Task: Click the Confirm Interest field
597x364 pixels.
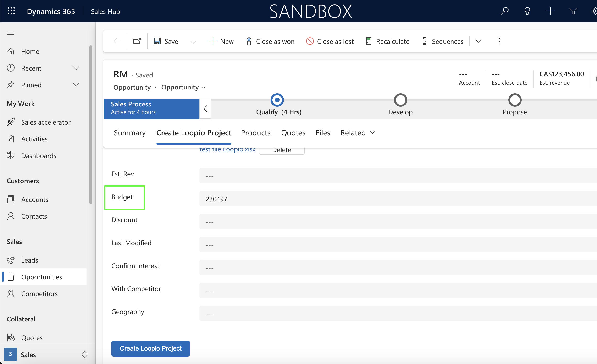Action: (x=398, y=267)
